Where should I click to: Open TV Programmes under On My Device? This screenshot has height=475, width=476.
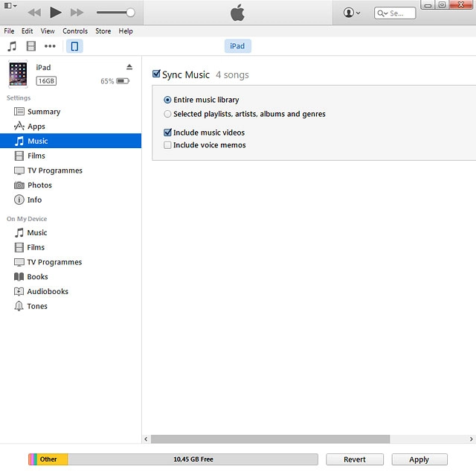[71, 262]
